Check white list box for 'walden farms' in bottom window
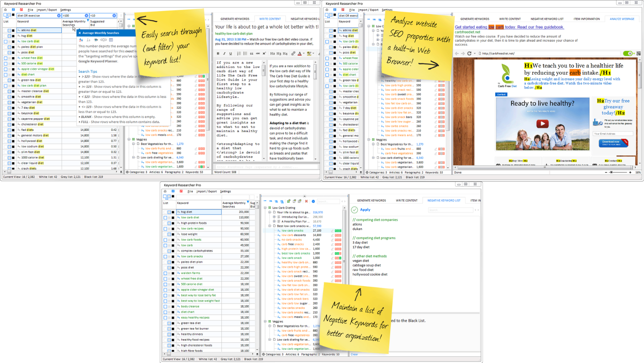Viewport: 644px width, 363px height. [166, 273]
